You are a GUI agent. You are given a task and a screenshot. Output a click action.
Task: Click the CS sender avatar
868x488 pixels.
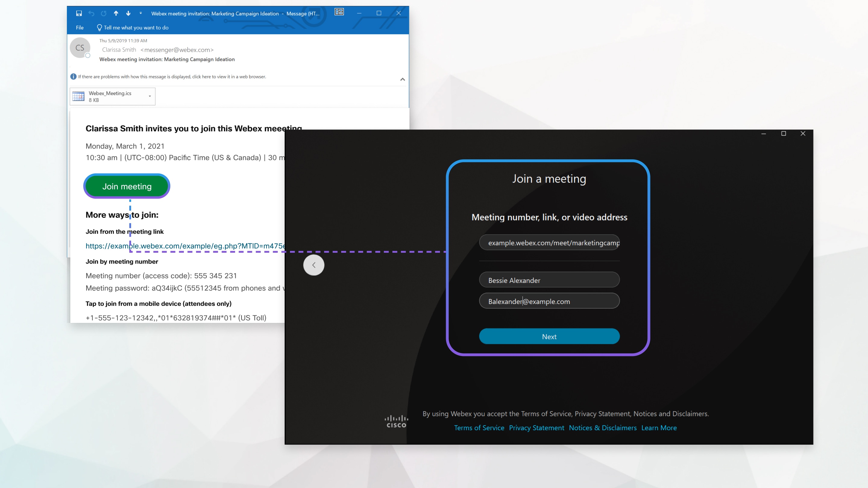click(80, 48)
